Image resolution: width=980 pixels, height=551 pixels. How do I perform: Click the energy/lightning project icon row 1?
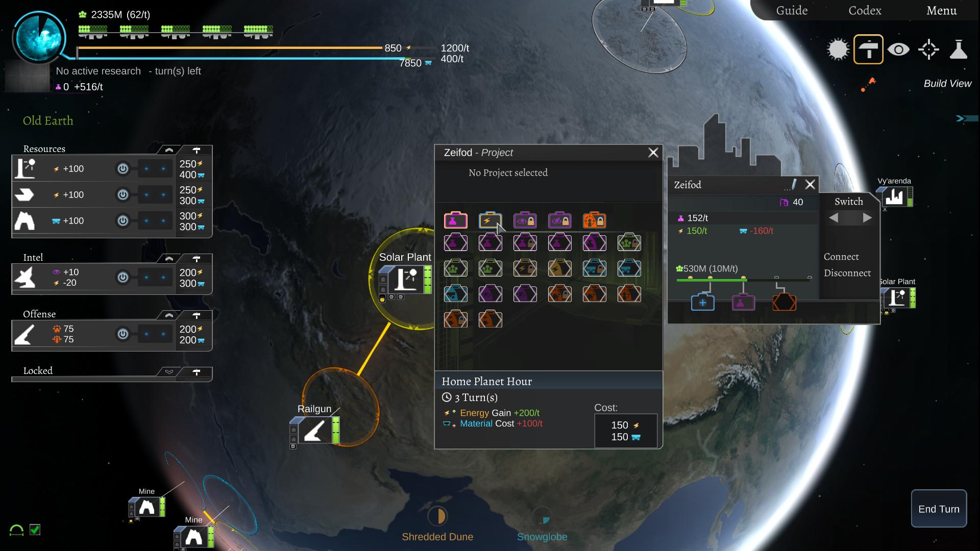click(x=490, y=220)
